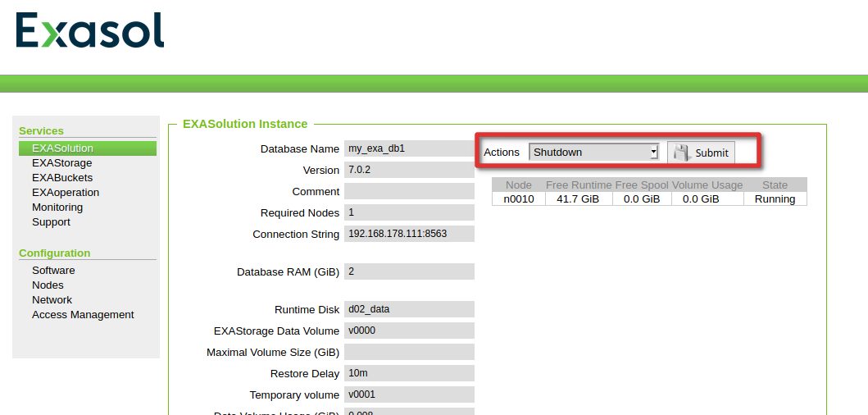Click the empty Comment field
This screenshot has width=868, height=415.
pos(409,191)
